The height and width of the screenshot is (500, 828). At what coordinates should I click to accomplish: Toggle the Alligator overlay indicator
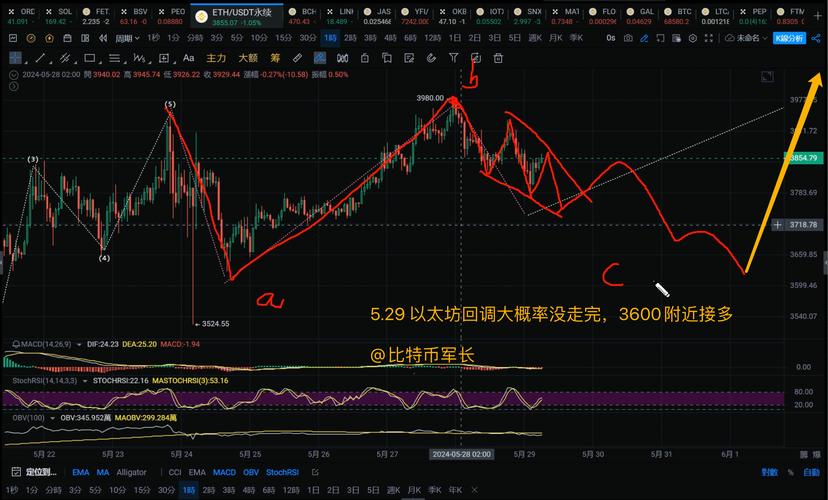131,473
